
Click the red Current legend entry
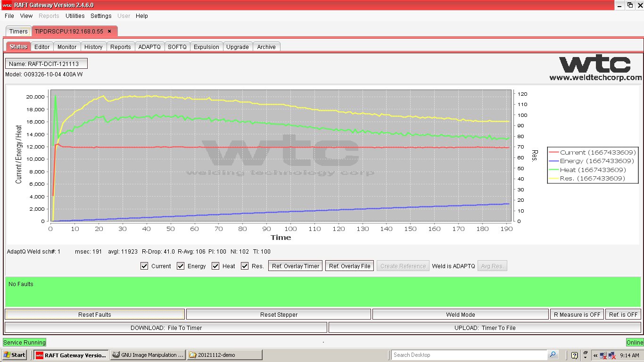pyautogui.click(x=593, y=152)
